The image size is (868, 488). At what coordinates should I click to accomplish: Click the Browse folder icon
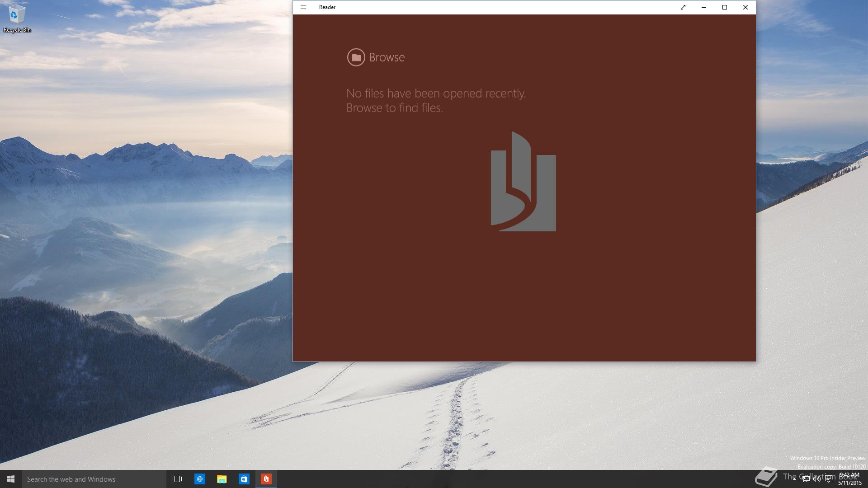[x=356, y=57]
